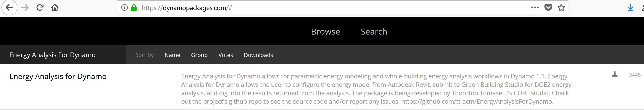Sort results by Votes
644x110 pixels.
click(x=226, y=55)
